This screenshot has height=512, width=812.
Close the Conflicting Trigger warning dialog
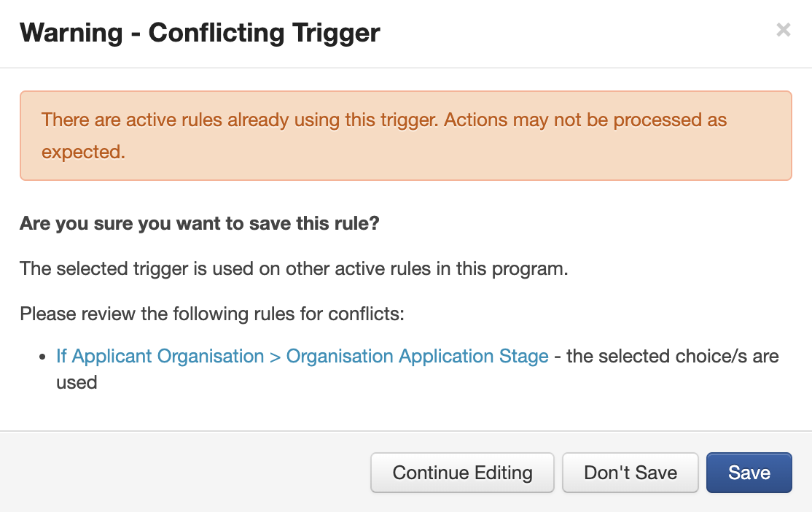(783, 30)
